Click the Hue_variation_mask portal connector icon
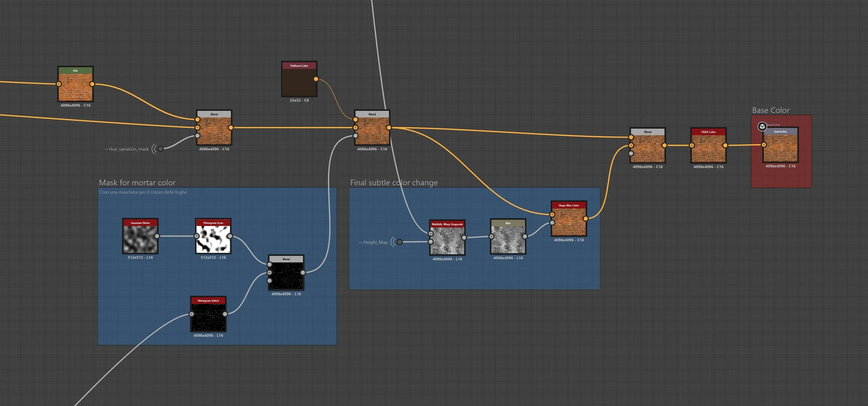The width and height of the screenshot is (868, 406). [x=160, y=149]
